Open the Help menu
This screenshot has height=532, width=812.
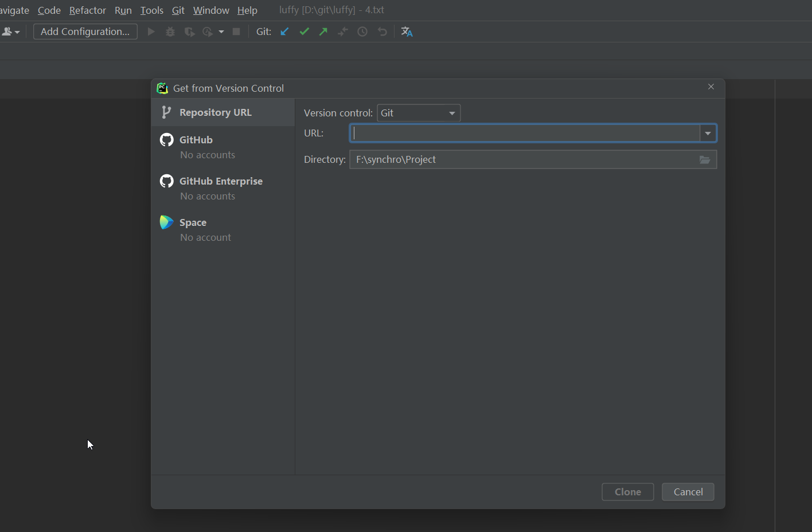[x=247, y=10]
